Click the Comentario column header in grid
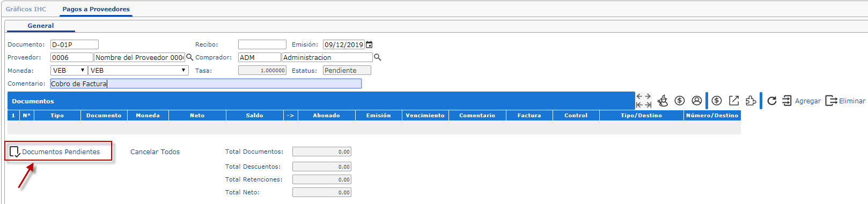 (x=477, y=115)
